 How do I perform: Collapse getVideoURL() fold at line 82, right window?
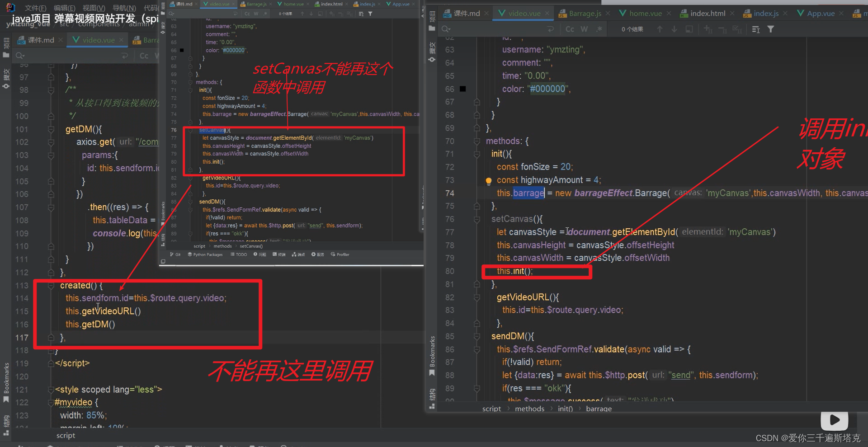click(476, 298)
